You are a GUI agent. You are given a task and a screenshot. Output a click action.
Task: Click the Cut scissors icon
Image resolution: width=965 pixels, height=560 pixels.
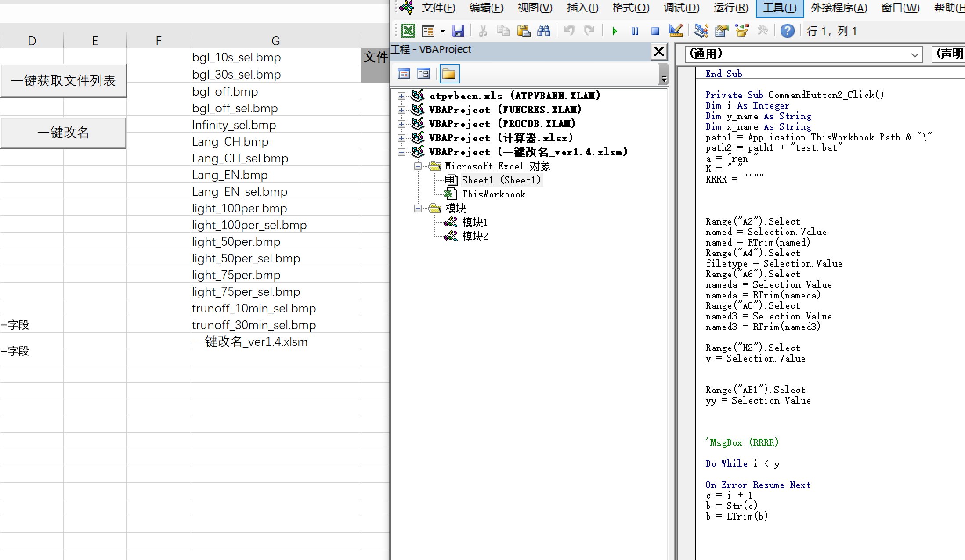point(483,31)
